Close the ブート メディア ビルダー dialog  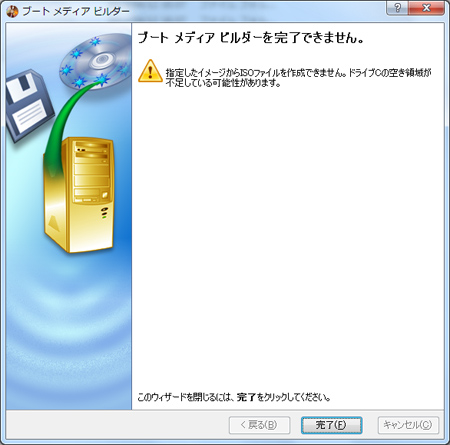[426, 8]
